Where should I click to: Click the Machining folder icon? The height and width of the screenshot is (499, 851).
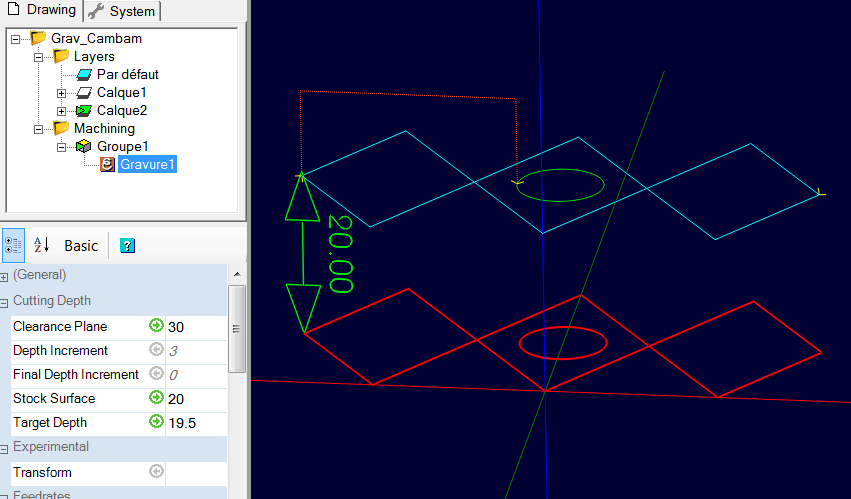tap(61, 128)
